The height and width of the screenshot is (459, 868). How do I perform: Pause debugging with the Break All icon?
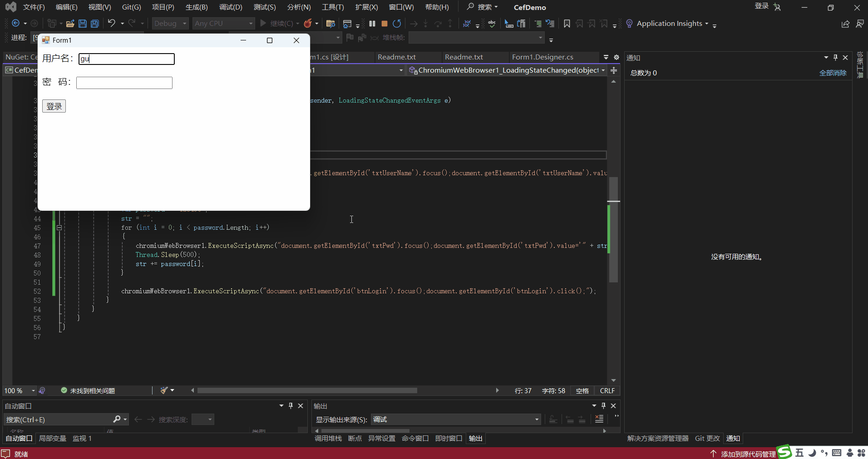coord(372,23)
